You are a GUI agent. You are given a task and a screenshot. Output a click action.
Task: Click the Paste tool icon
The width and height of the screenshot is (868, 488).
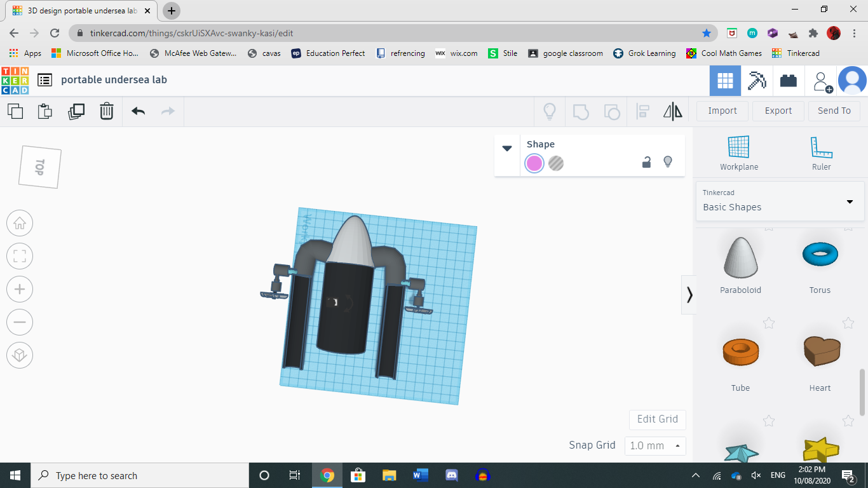[x=45, y=111]
